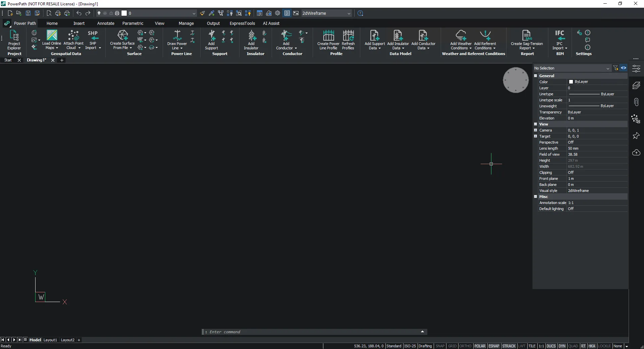Open the attachments paperclip sidebar icon

coord(636,102)
